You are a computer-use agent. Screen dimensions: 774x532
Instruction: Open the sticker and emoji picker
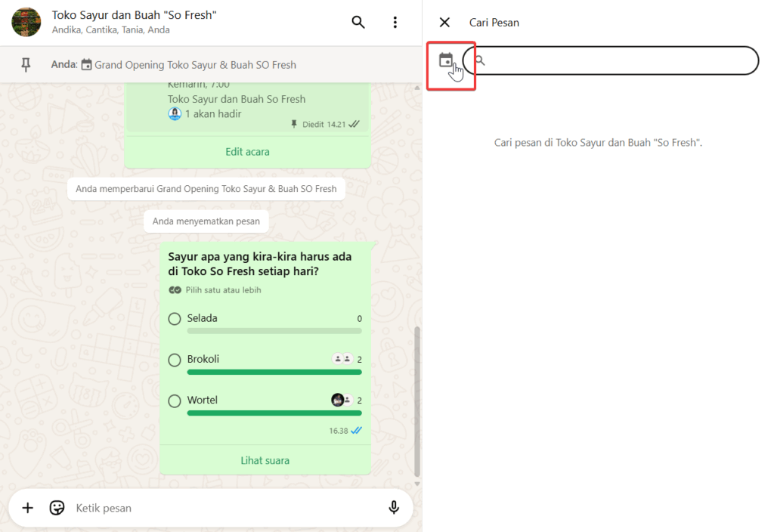coord(57,508)
